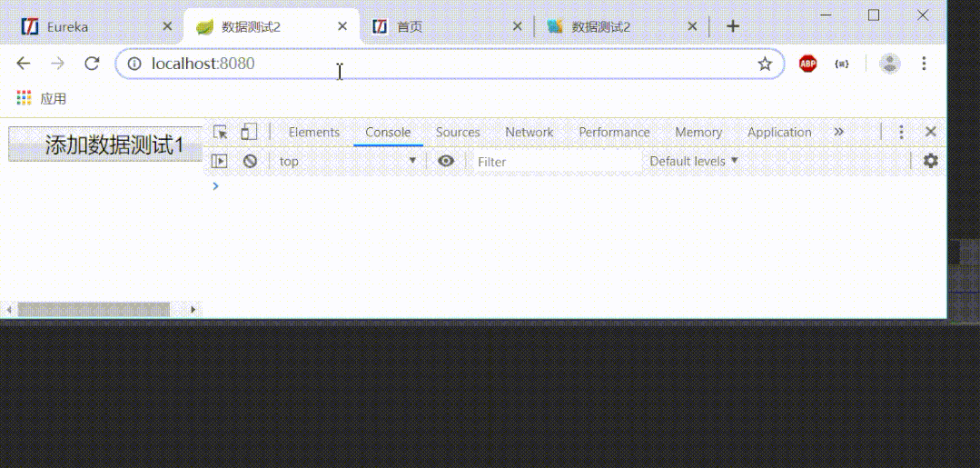
Task: Switch to the Elements tab
Action: point(313,132)
